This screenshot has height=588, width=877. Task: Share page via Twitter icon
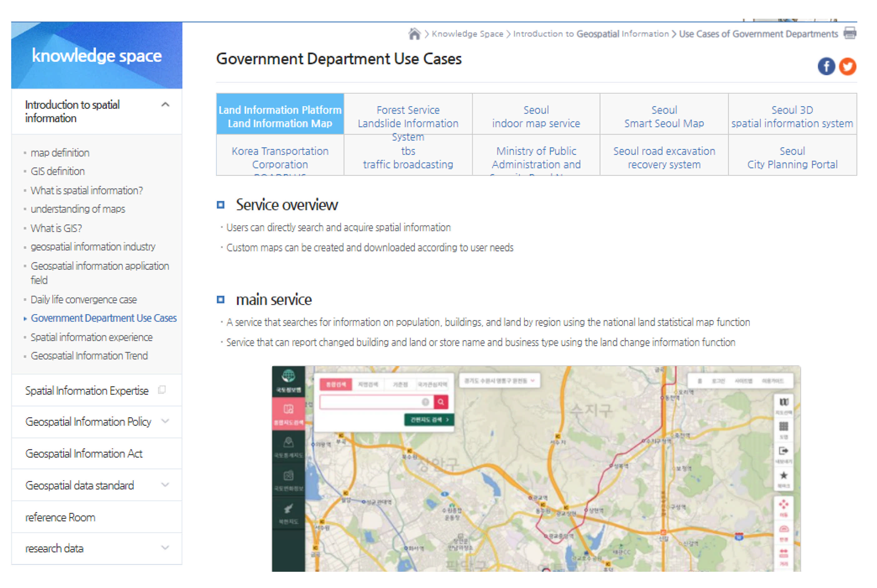pyautogui.click(x=847, y=67)
